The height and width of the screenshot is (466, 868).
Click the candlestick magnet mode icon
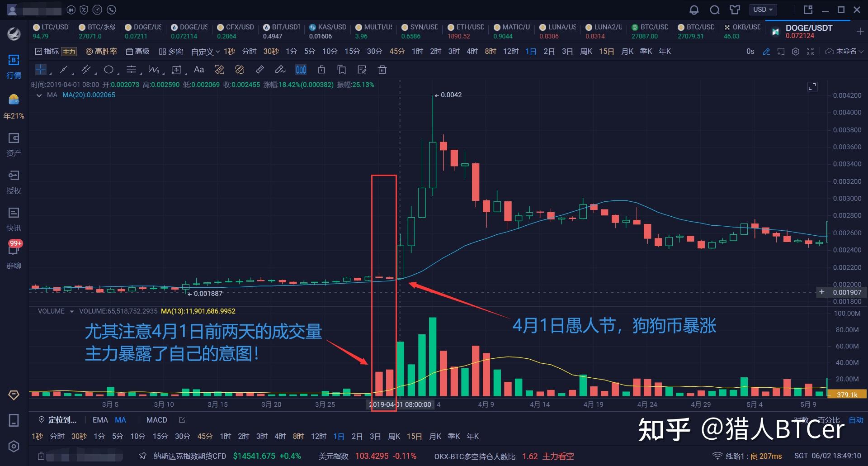[x=301, y=69]
